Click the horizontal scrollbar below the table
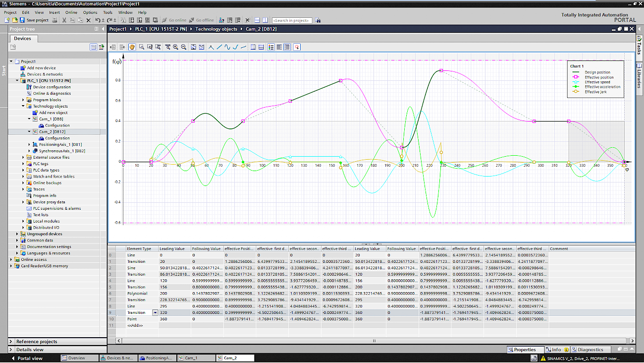The image size is (644, 363). [375, 341]
